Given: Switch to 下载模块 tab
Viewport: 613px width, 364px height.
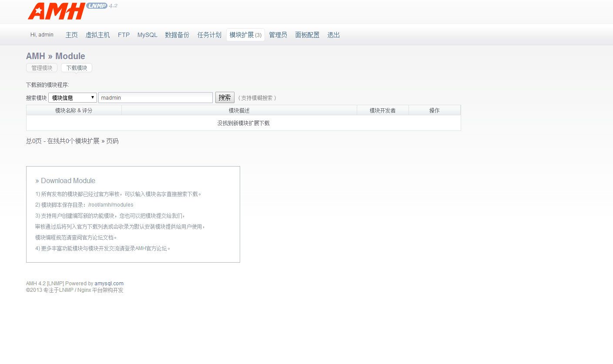Looking at the screenshot, I should [x=77, y=68].
